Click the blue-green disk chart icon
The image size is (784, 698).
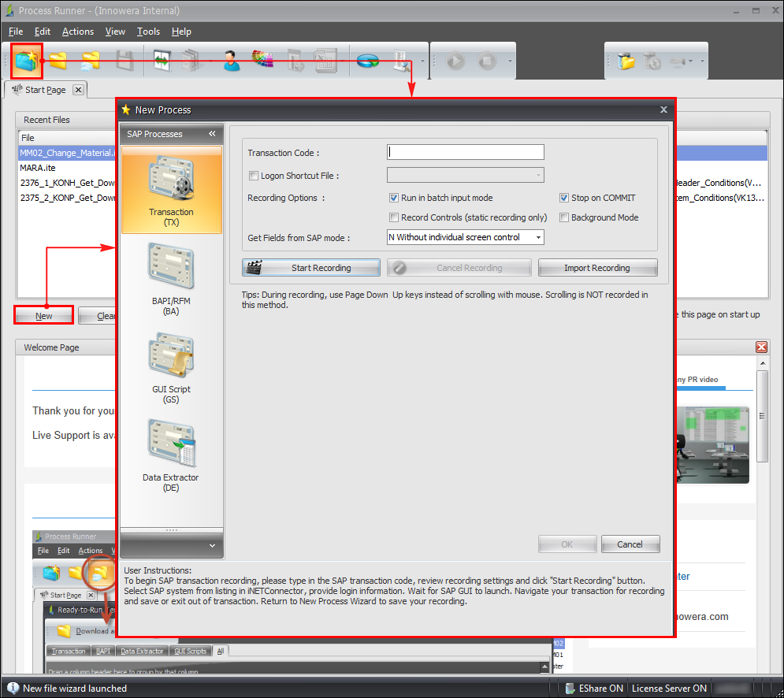[x=367, y=61]
